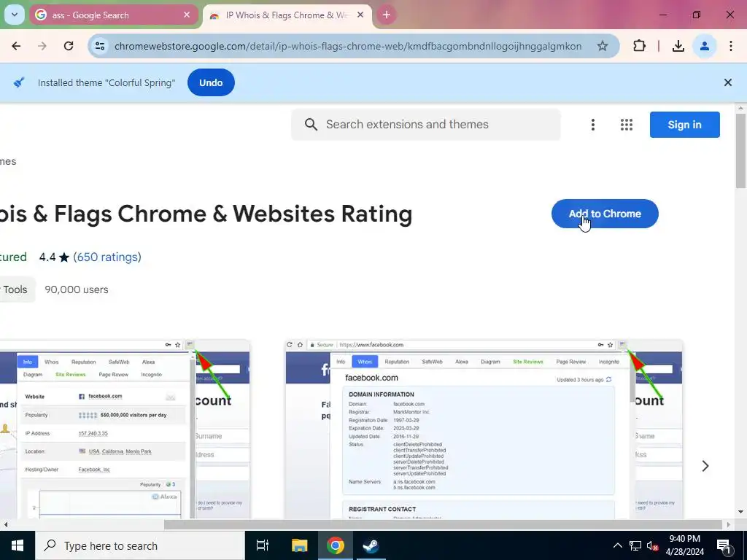The height and width of the screenshot is (560, 747).
Task: Open Task View on taskbar
Action: pos(263,545)
